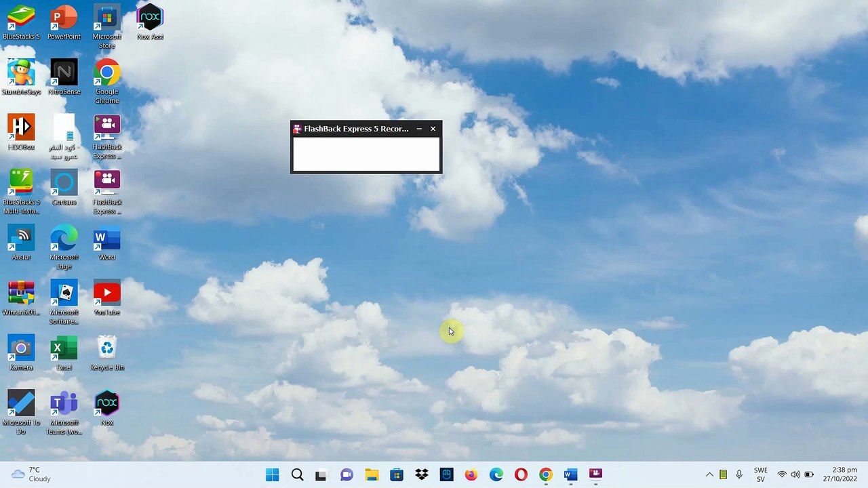Select the Microsoft Teams desktop shortcut
This screenshot has height=488, width=868.
pyautogui.click(x=64, y=413)
